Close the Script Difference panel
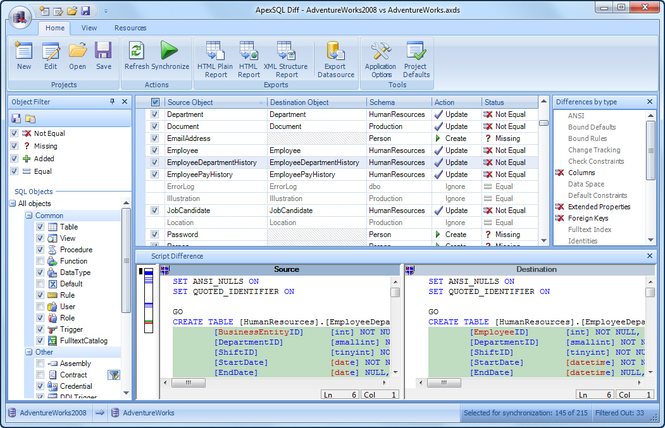The image size is (665, 428). tap(649, 256)
